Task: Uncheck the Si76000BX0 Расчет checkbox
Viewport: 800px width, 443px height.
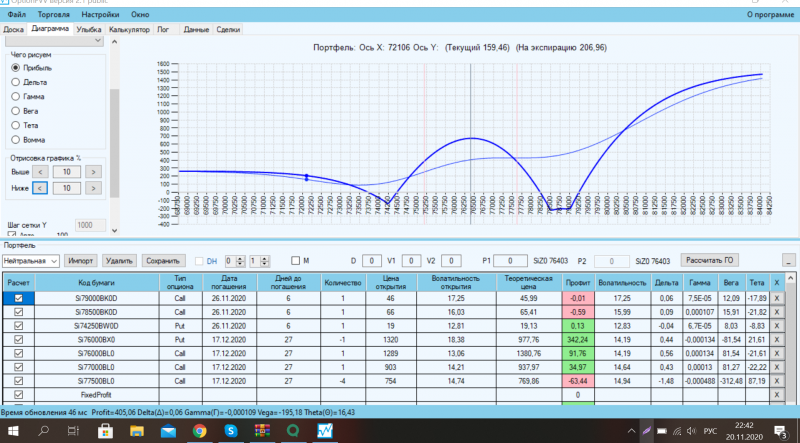Action: tap(19, 339)
